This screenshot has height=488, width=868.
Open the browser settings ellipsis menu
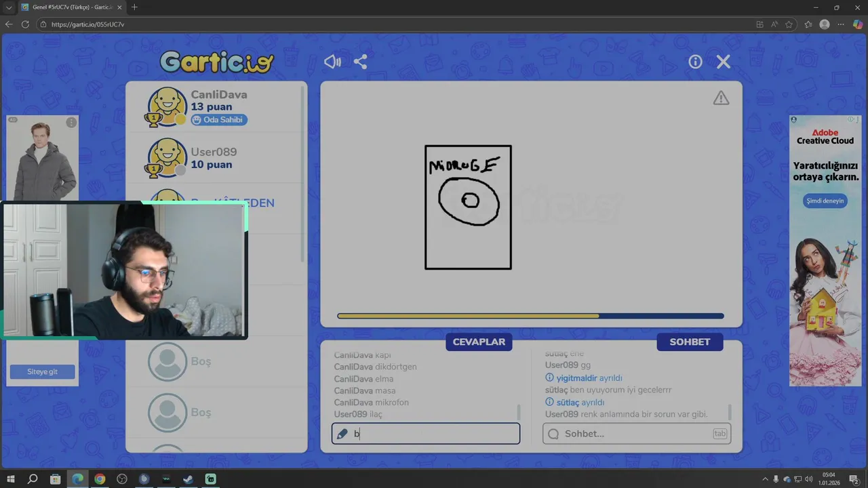point(841,24)
